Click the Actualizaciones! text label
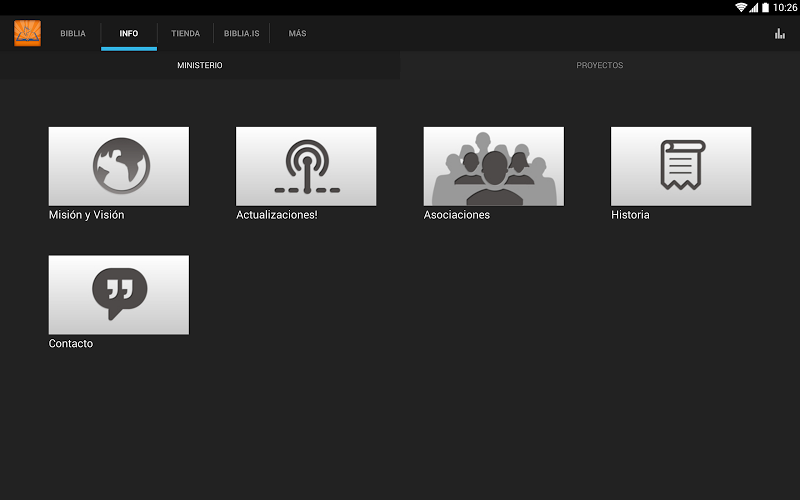Screen dimensions: 800x500 [x=277, y=215]
